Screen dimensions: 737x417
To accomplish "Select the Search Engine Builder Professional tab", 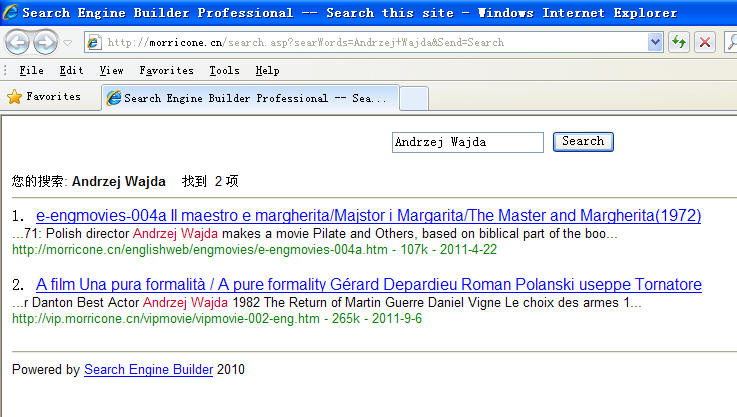I will (250, 98).
